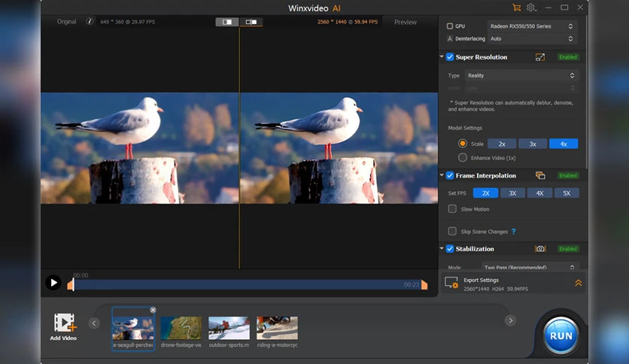Screen dimensions: 629x364
Task: Click the timeline trim start marker
Action: pos(71,284)
